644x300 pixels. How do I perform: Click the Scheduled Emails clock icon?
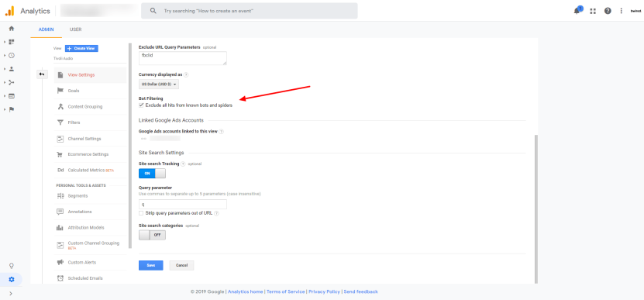(60, 278)
